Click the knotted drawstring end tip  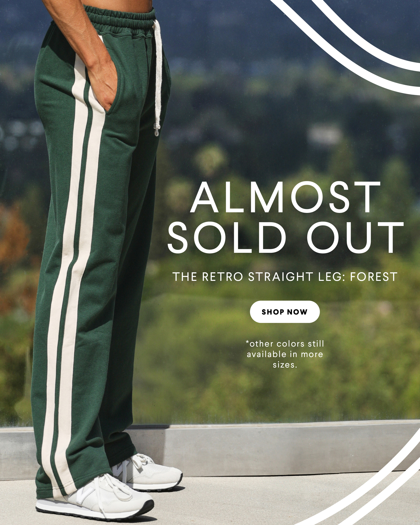156,131
